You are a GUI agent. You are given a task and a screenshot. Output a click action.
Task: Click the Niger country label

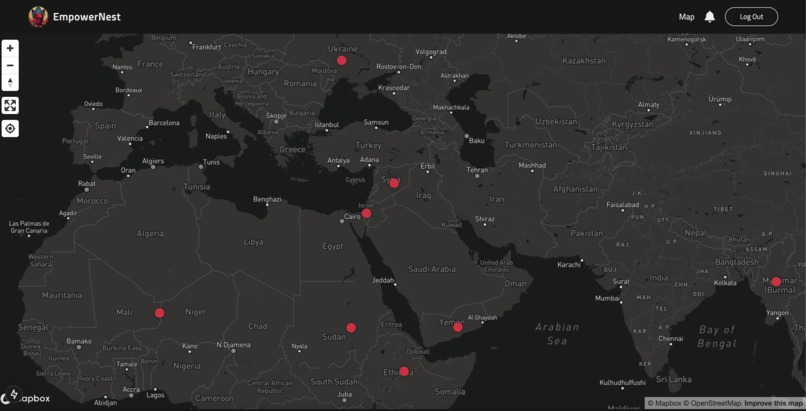pos(195,312)
